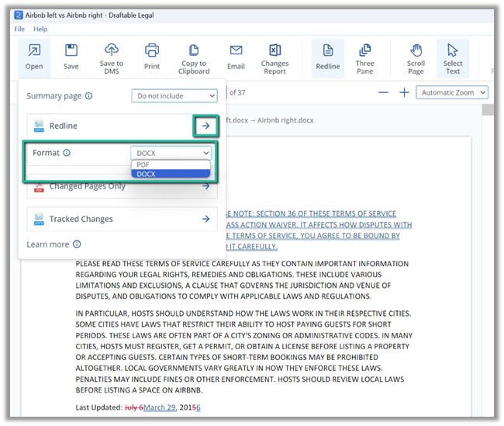Click the underlined SECTION 36 note text
The image size is (504, 426).
(318, 230)
